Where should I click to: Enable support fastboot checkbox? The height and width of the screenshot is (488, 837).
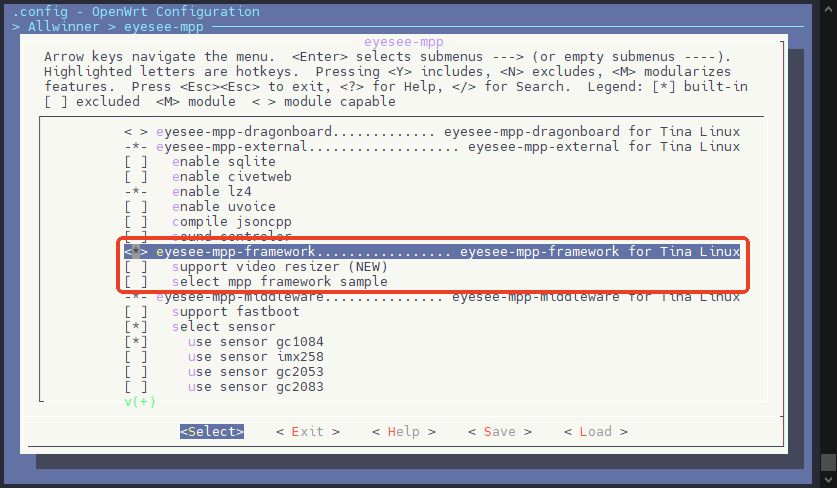pyautogui.click(x=136, y=312)
